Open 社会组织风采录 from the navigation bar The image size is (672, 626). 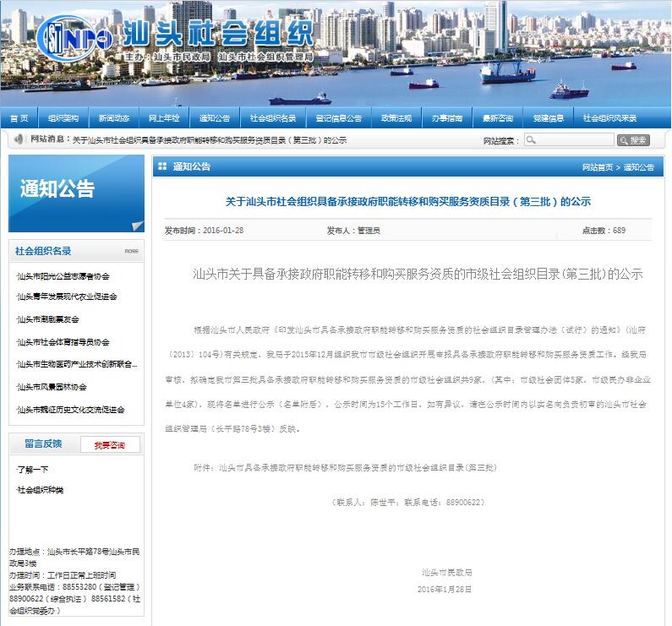coord(609,118)
